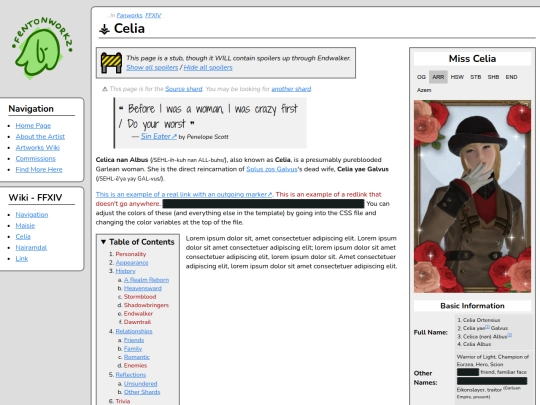
Task: Open the Maisie wiki link
Action: click(x=25, y=226)
